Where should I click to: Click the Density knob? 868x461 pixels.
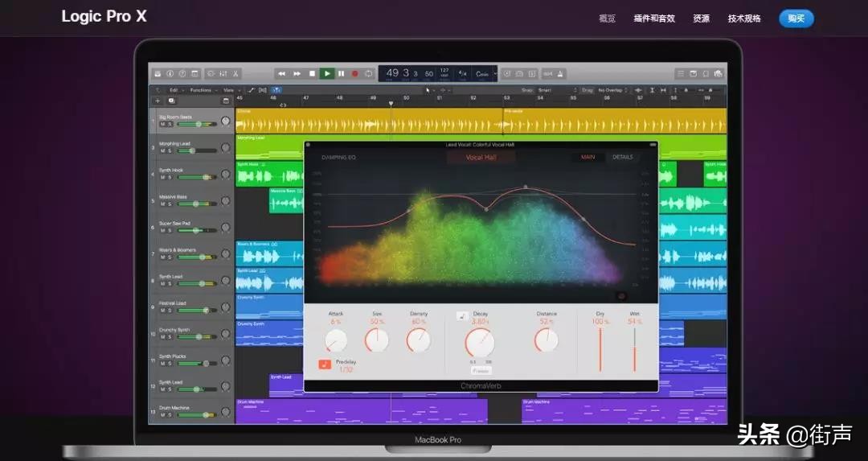[x=418, y=340]
